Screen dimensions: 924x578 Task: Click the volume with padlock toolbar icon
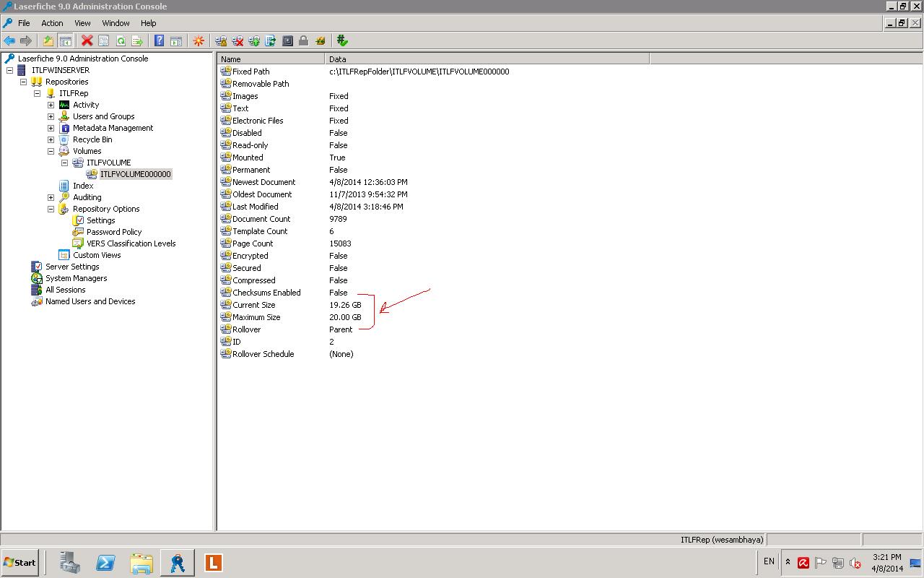click(x=221, y=41)
